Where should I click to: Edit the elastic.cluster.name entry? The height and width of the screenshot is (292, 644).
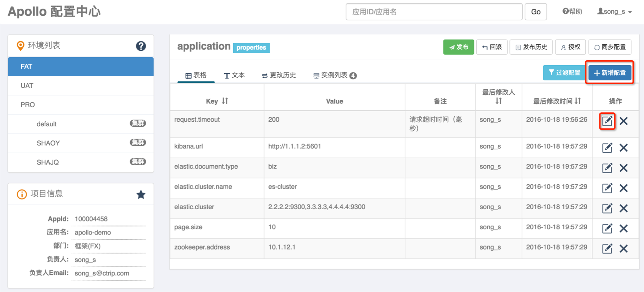[607, 188]
